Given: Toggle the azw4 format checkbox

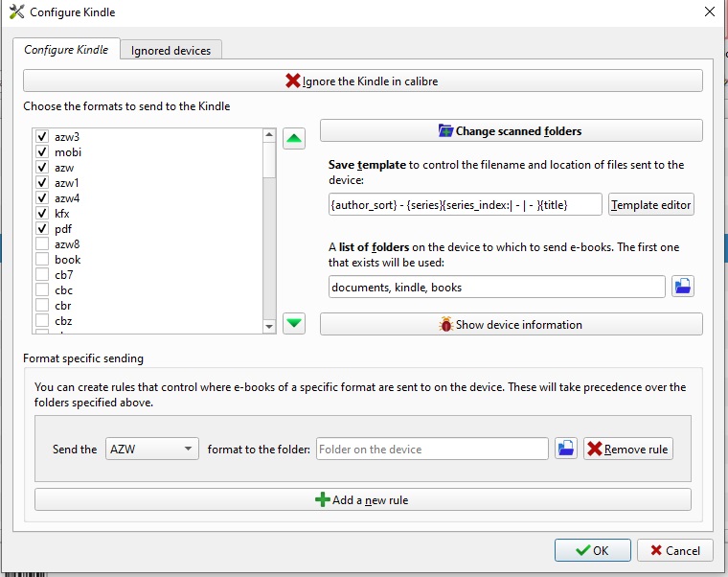Looking at the screenshot, I should (42, 197).
